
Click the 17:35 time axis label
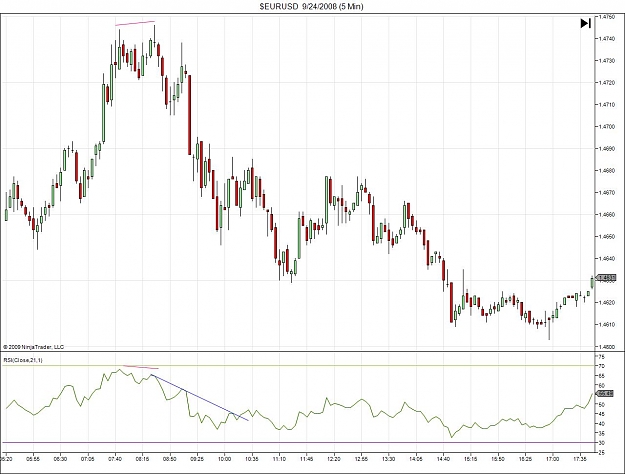[x=580, y=459]
